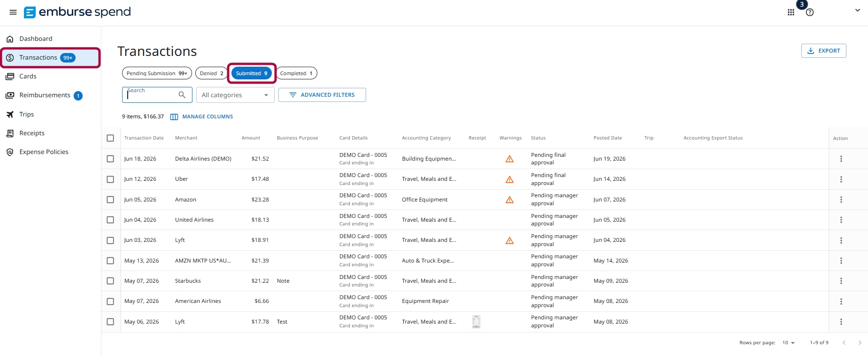This screenshot has height=356, width=868.
Task: Sort by Amount column header
Action: click(251, 138)
